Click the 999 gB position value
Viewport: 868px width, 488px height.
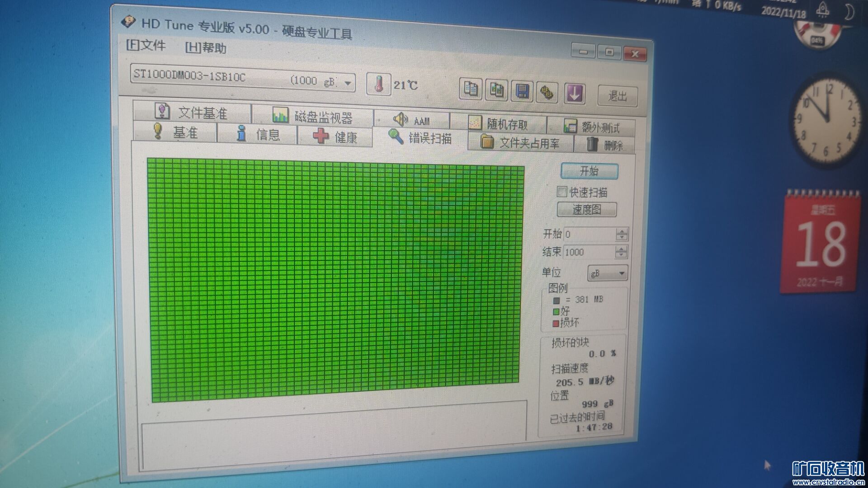click(x=597, y=404)
